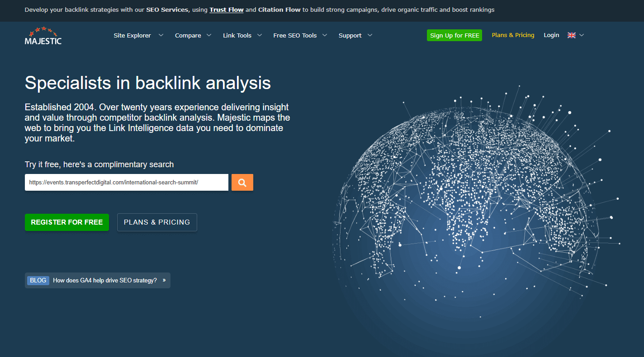Open the Support dropdown chevron
644x357 pixels.
point(370,35)
